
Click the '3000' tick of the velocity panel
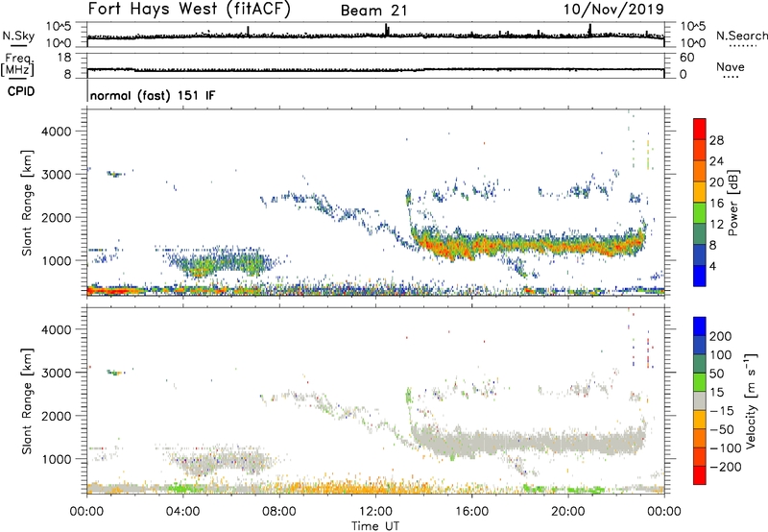click(57, 373)
